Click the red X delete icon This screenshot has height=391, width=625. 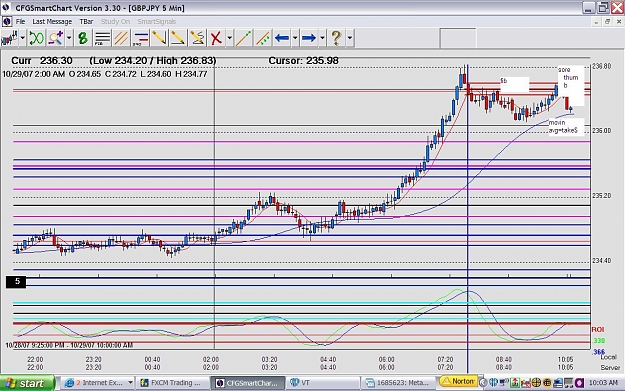pos(216,38)
